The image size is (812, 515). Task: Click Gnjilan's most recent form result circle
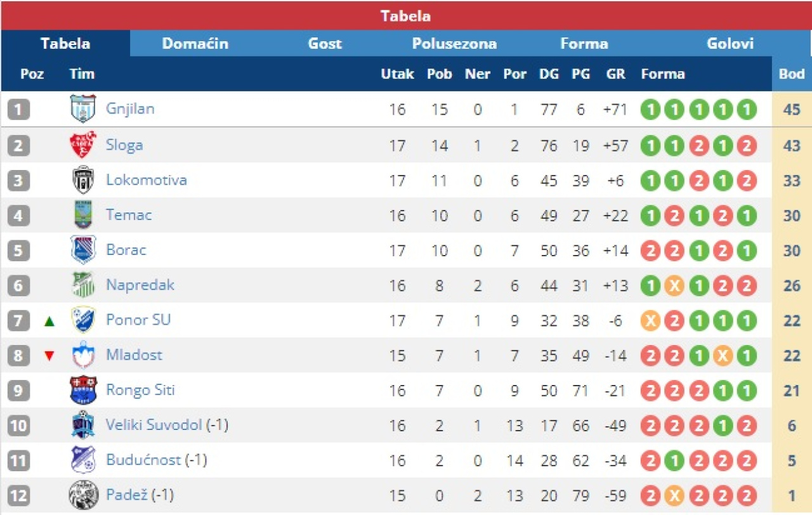tap(747, 110)
